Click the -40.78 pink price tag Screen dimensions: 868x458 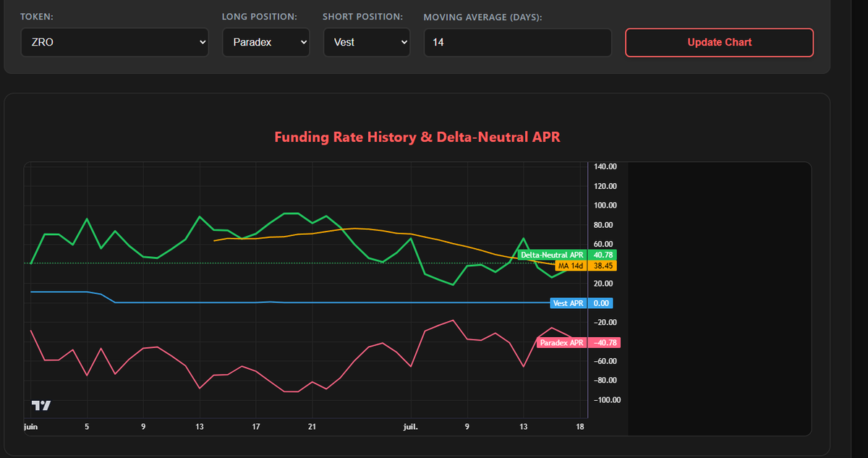click(605, 342)
